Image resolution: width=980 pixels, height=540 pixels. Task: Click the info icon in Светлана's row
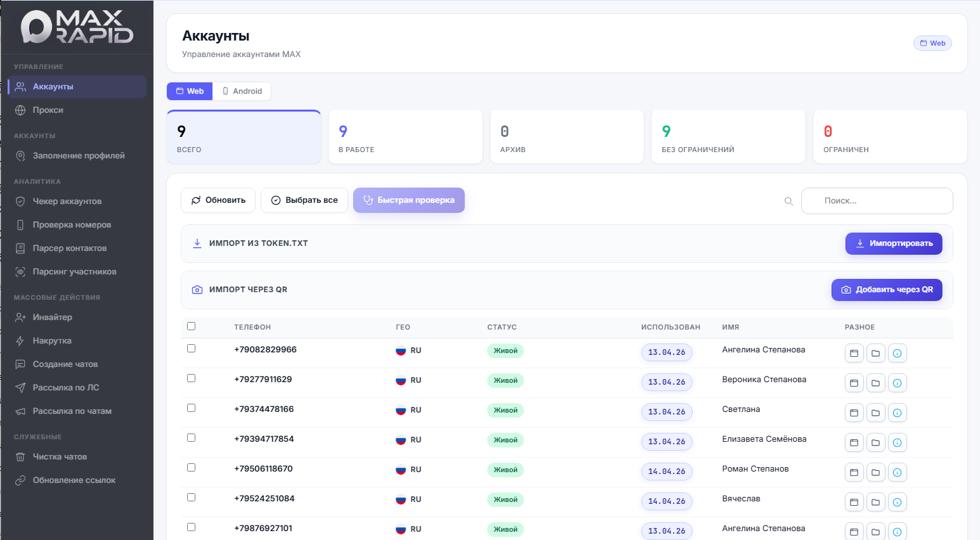(x=897, y=413)
